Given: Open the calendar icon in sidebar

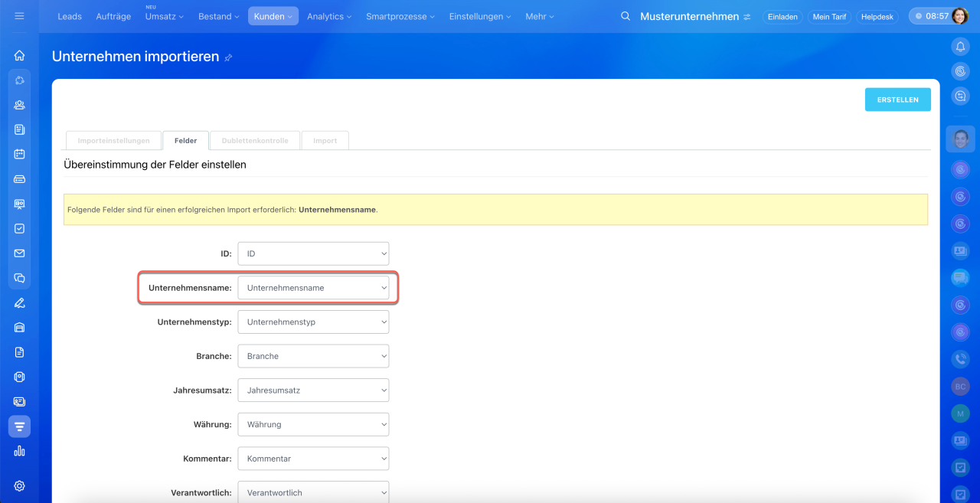Looking at the screenshot, I should point(19,154).
